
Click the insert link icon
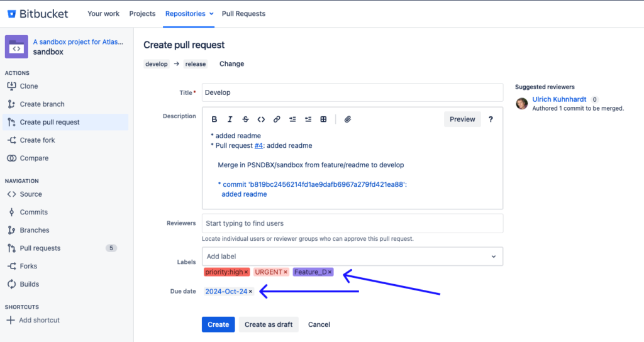point(277,119)
